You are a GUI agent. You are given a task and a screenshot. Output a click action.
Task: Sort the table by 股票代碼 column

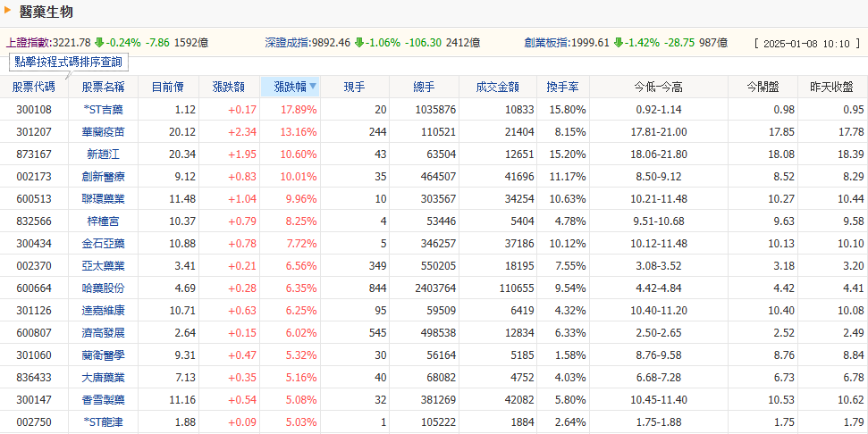34,87
